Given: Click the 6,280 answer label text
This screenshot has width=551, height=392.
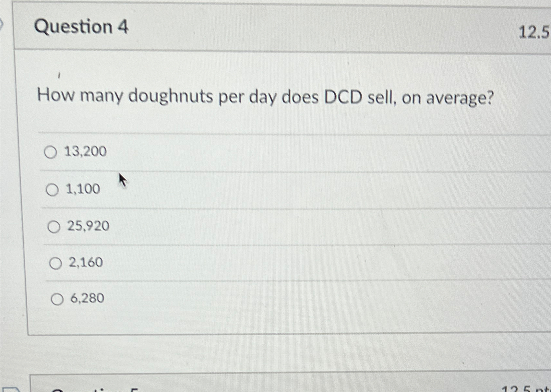Looking at the screenshot, I should coord(88,299).
